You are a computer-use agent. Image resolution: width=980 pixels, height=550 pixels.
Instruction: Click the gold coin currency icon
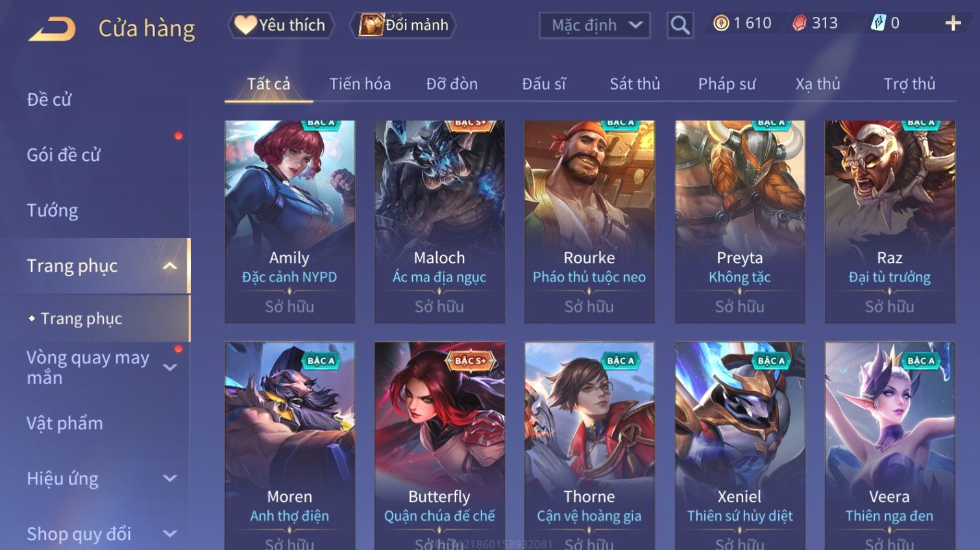click(720, 23)
